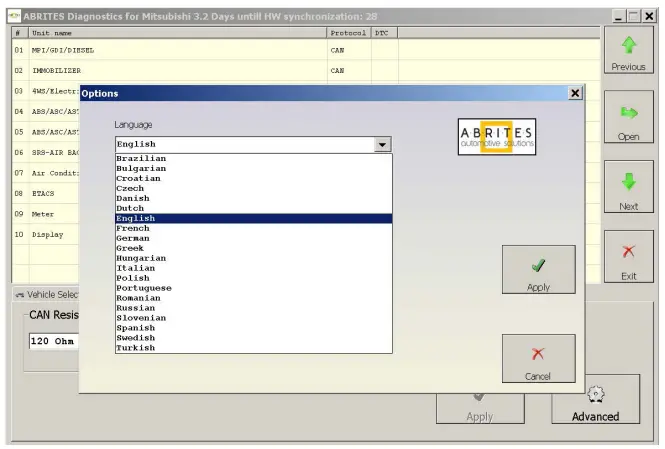Select Czech from language list
This screenshot has height=449, width=665.
[x=254, y=189]
